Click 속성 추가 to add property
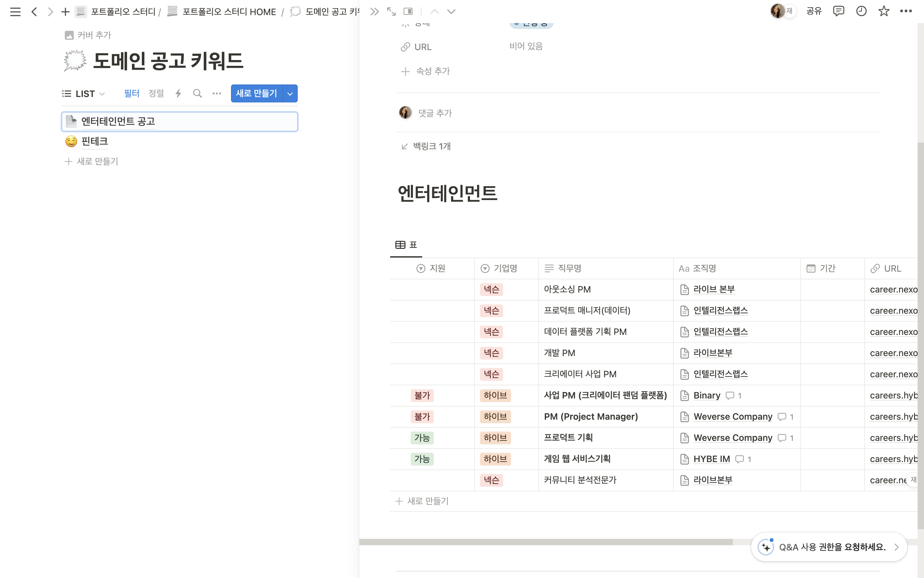The height and width of the screenshot is (578, 924). [x=426, y=72]
